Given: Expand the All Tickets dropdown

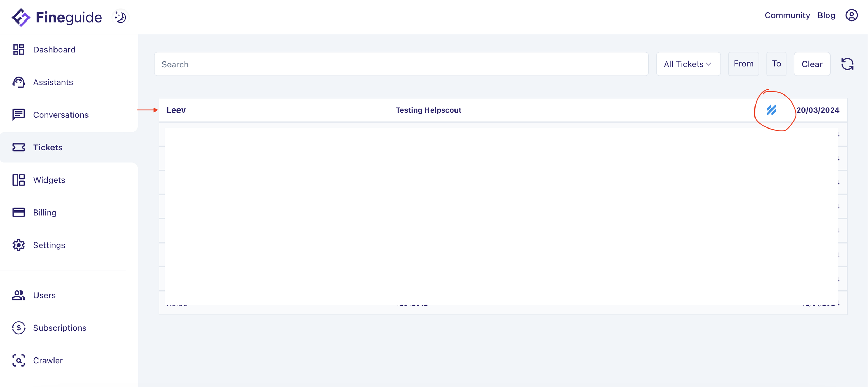Looking at the screenshot, I should click(687, 64).
